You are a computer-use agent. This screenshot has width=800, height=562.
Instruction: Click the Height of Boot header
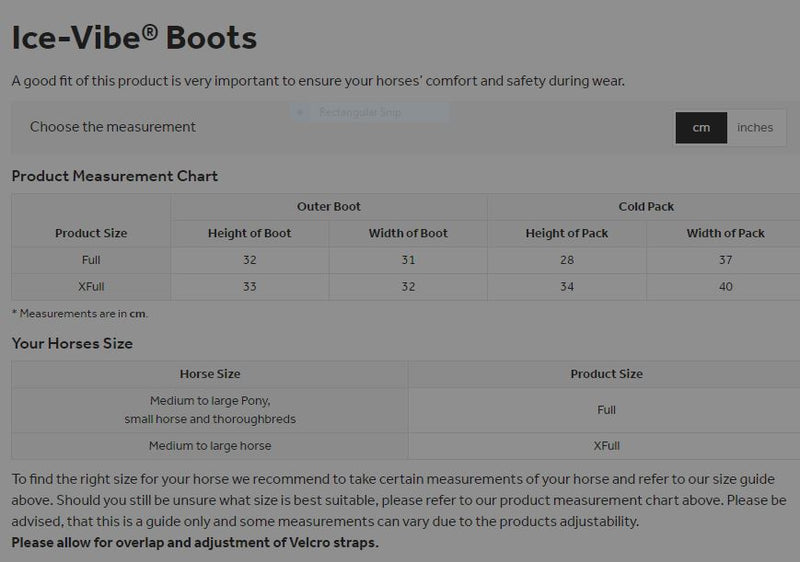click(x=249, y=233)
